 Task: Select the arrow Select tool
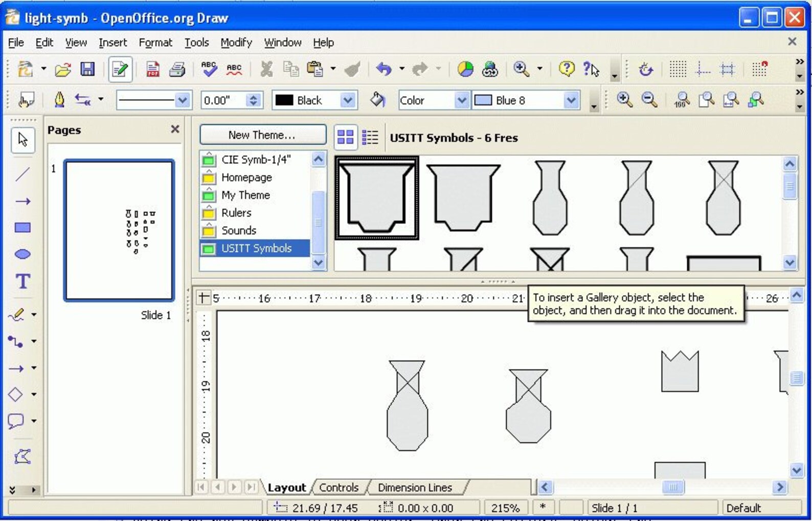click(22, 139)
